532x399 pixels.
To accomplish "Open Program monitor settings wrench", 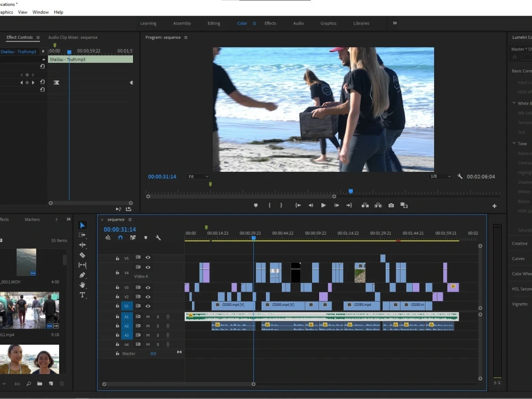I will click(460, 177).
